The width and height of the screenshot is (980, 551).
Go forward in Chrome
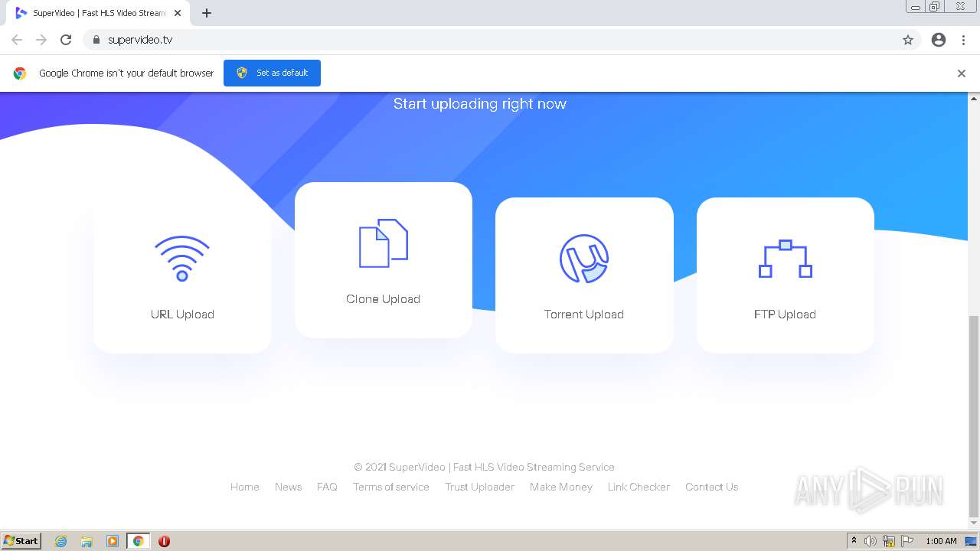(x=41, y=40)
